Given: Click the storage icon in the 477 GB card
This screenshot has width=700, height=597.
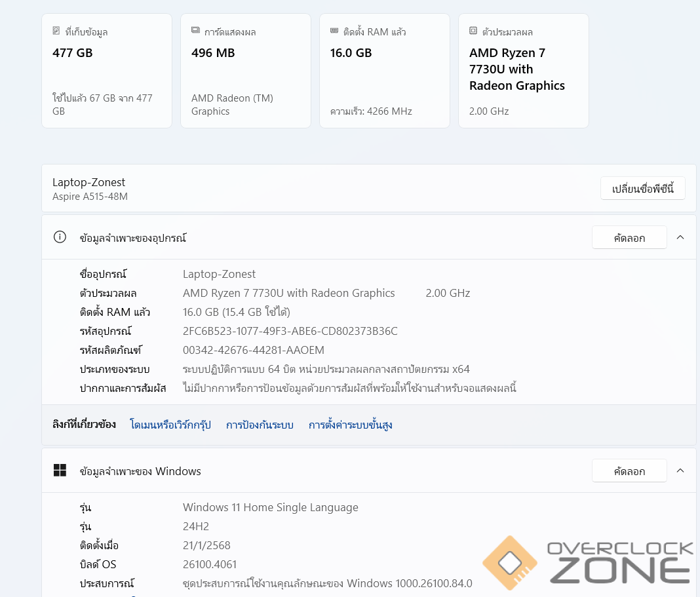Looking at the screenshot, I should pyautogui.click(x=56, y=31).
